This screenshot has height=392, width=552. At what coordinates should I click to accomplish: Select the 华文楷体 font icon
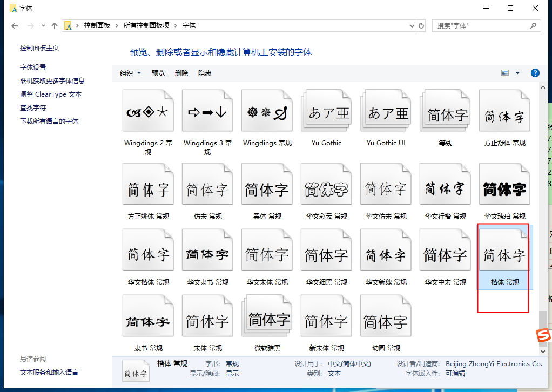click(x=148, y=250)
